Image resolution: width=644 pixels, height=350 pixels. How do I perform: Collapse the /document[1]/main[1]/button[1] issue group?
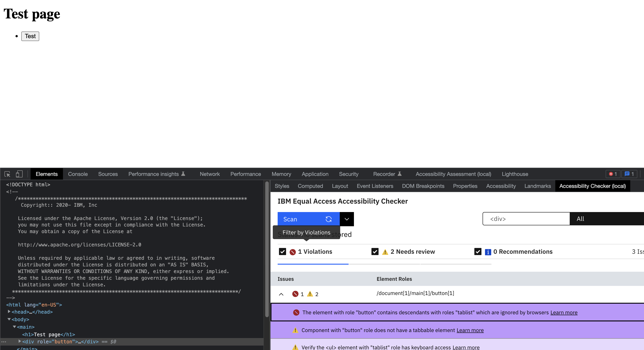click(x=281, y=294)
